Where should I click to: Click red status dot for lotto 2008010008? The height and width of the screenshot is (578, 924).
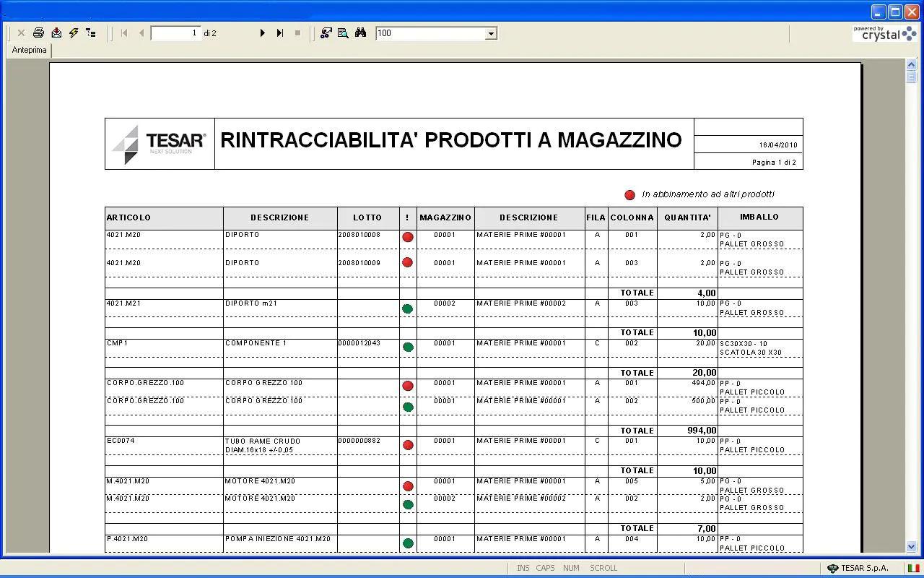pos(408,237)
